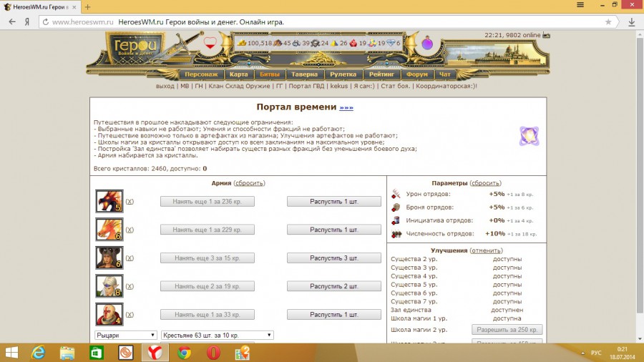Open the Карта menu
The height and width of the screenshot is (362, 644).
click(238, 74)
